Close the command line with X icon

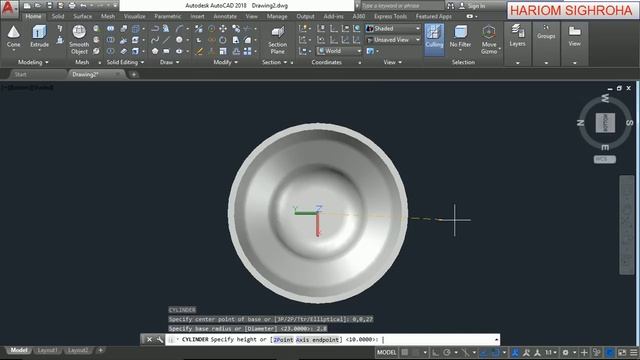pyautogui.click(x=149, y=339)
